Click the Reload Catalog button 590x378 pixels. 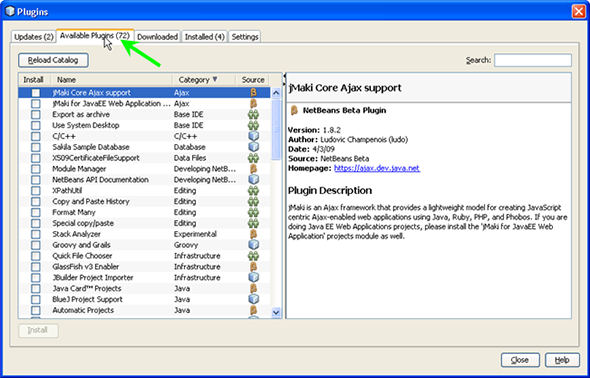pos(53,60)
